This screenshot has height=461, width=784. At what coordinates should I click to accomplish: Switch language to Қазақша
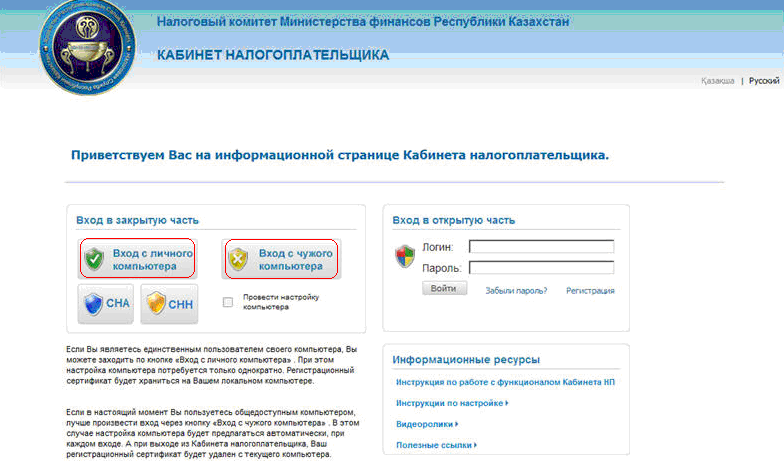tap(717, 80)
